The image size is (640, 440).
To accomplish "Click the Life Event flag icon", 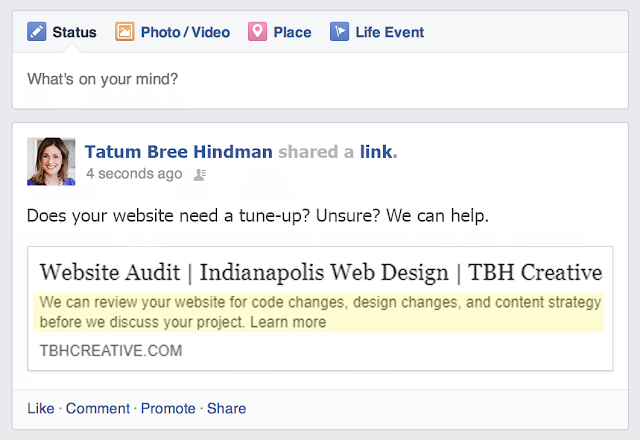I will [339, 32].
